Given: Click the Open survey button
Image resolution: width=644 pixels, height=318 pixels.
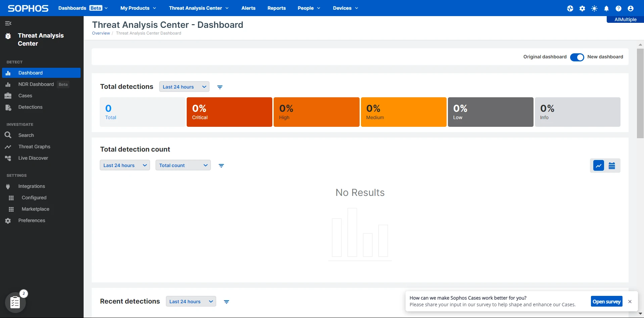Looking at the screenshot, I should [606, 301].
